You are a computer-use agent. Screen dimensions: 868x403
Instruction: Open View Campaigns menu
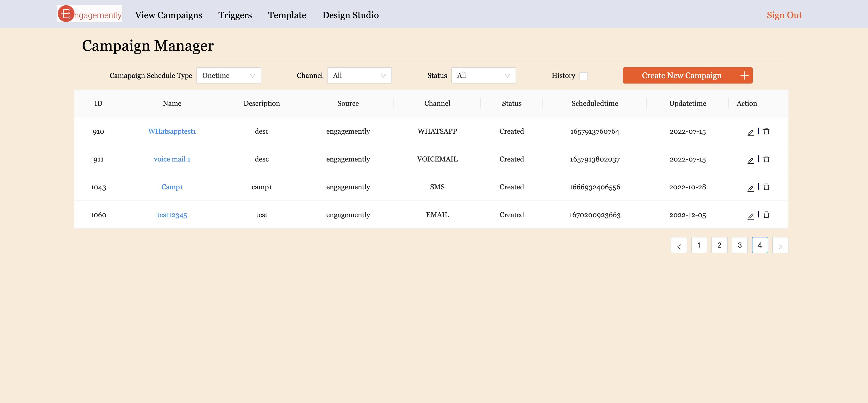tap(168, 15)
